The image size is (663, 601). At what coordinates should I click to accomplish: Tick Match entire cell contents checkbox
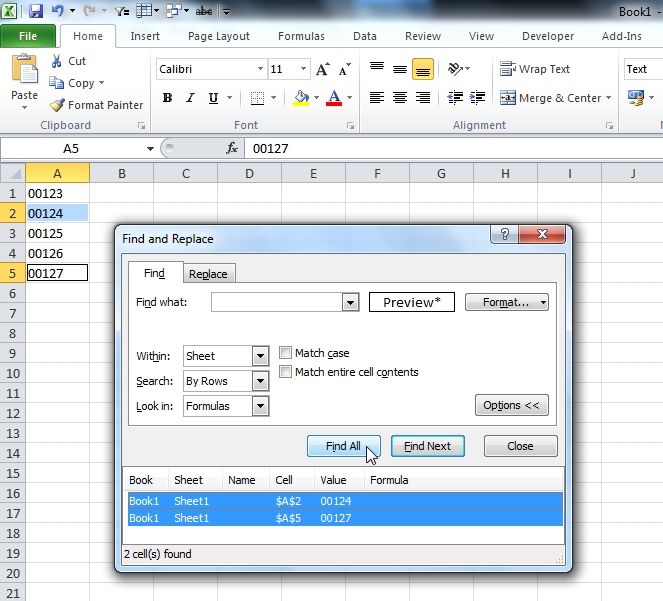[x=286, y=372]
